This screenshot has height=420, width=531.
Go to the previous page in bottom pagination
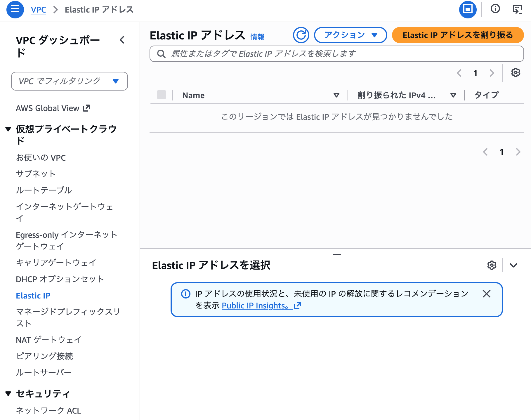485,152
